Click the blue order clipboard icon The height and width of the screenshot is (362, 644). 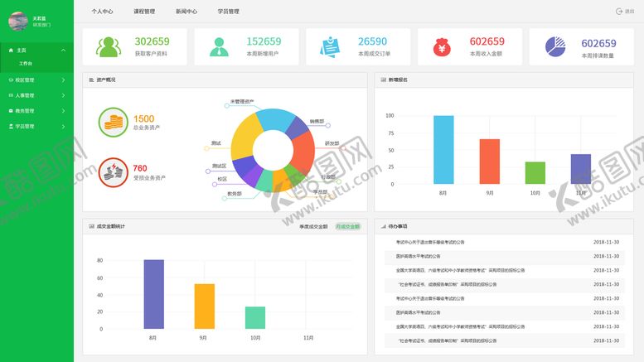(x=332, y=47)
